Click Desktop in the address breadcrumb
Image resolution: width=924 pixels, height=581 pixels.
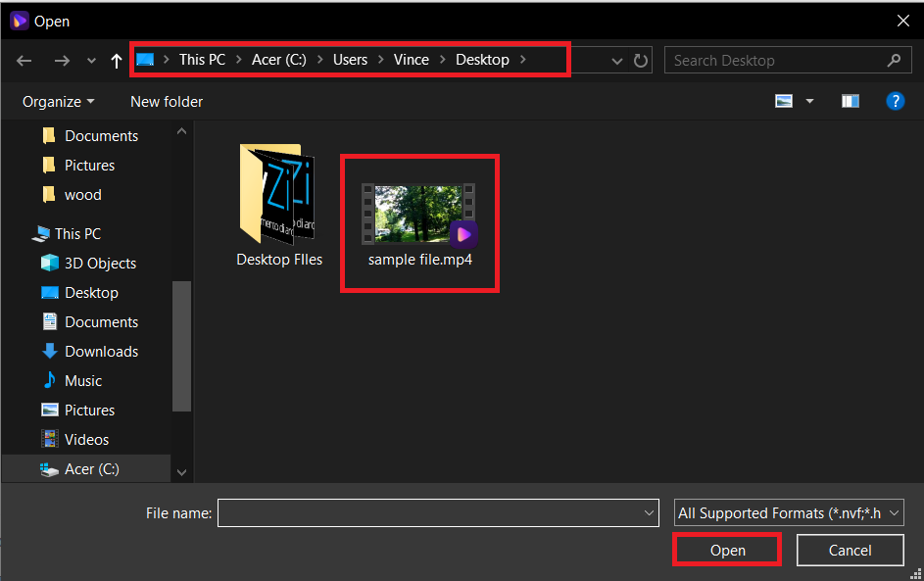482,59
